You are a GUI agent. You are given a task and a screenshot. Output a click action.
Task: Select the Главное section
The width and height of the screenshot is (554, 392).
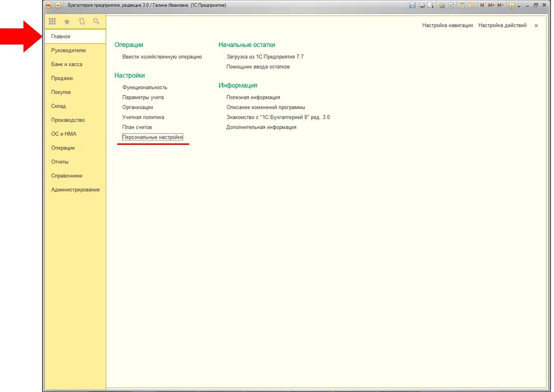[75, 36]
